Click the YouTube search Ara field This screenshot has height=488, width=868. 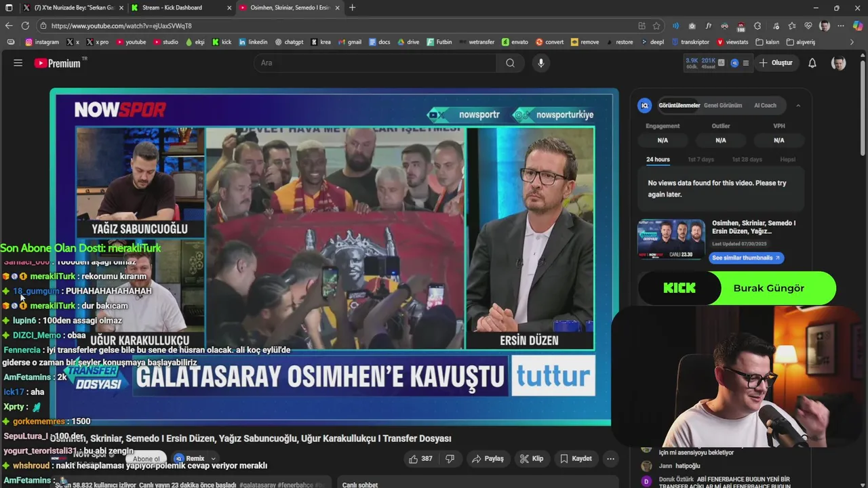375,63
